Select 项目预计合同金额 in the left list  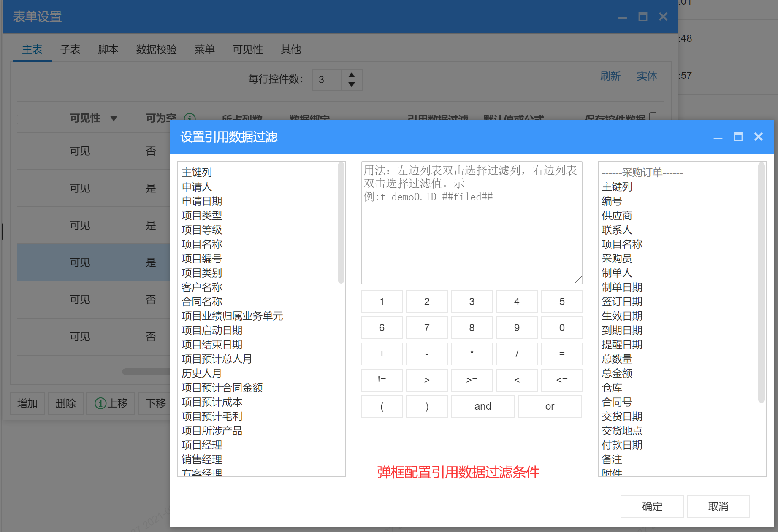(222, 388)
